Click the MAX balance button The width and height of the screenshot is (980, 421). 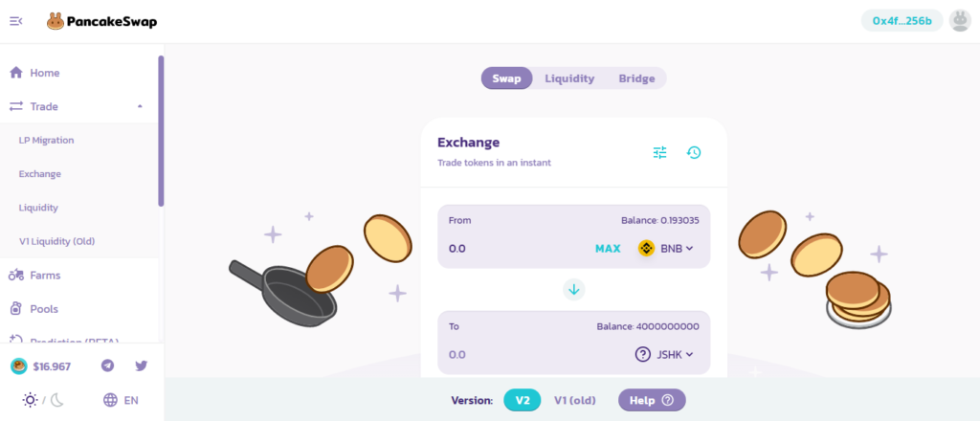tap(608, 249)
